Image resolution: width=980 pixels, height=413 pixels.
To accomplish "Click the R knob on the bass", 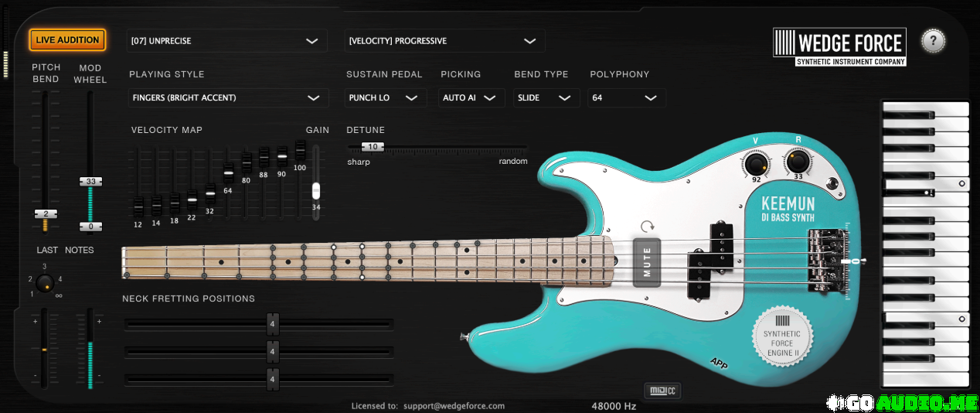I will click(798, 162).
